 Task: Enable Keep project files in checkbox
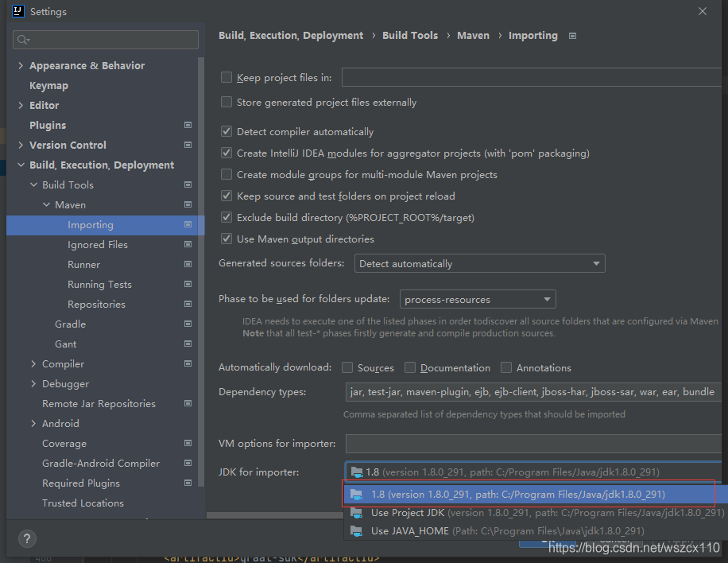pos(226,77)
